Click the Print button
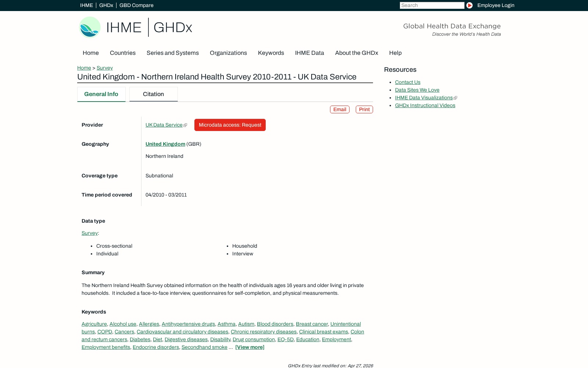This screenshot has width=588, height=368. click(x=364, y=110)
